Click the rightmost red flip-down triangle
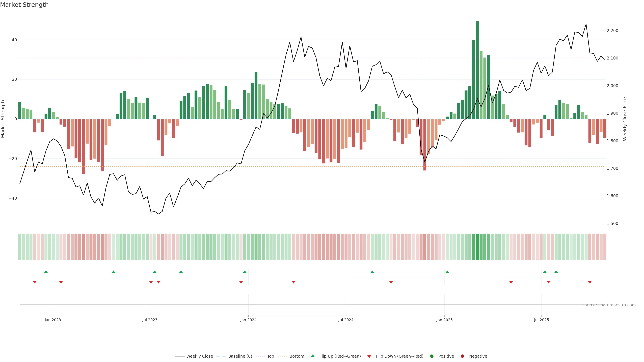 coord(590,282)
